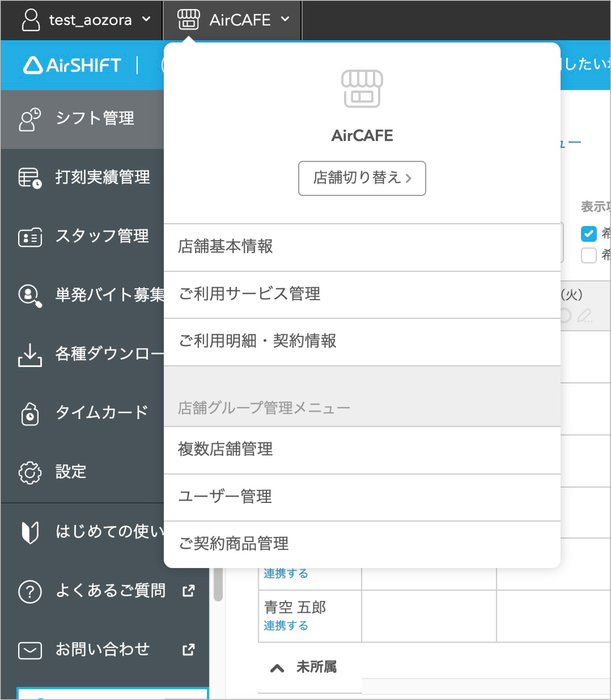Click the question mark icon for よくあるご質問
The width and height of the screenshot is (611, 700).
pos(30,592)
